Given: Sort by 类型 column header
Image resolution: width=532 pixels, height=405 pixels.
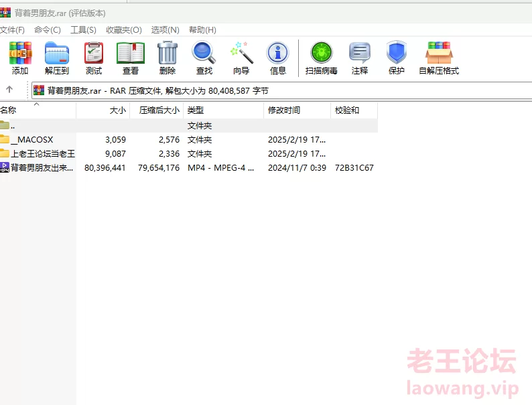Looking at the screenshot, I should [x=224, y=110].
